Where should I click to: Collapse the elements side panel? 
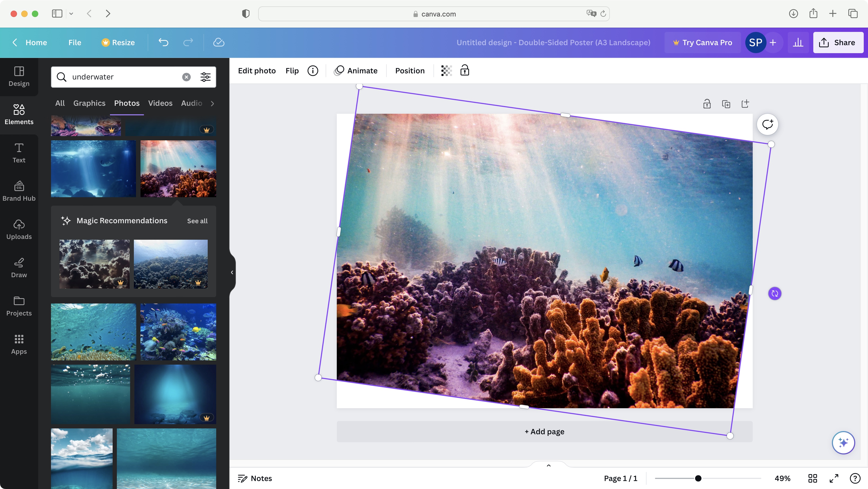click(x=232, y=272)
